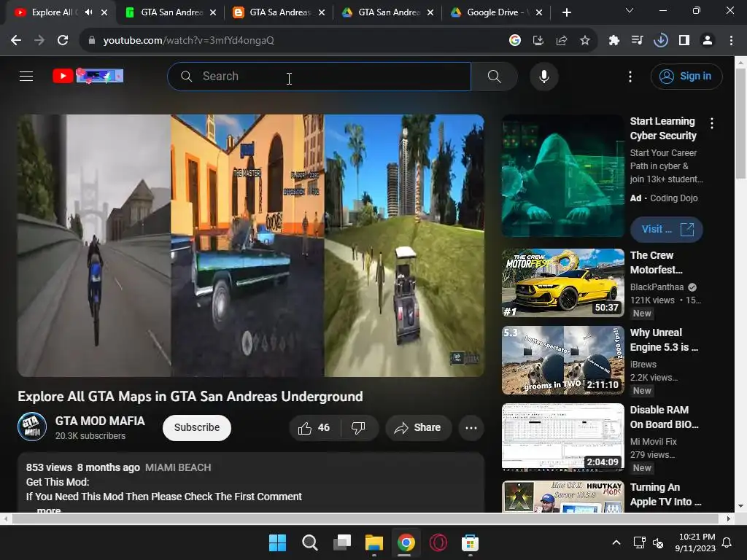Click the video player area
Image resolution: width=747 pixels, height=560 pixels.
point(251,245)
